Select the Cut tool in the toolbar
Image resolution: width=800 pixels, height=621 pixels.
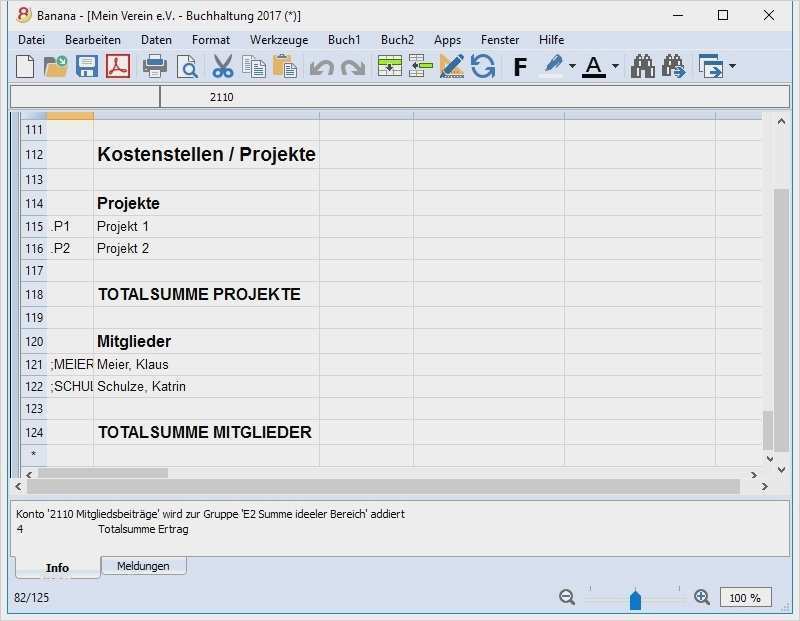coord(222,66)
